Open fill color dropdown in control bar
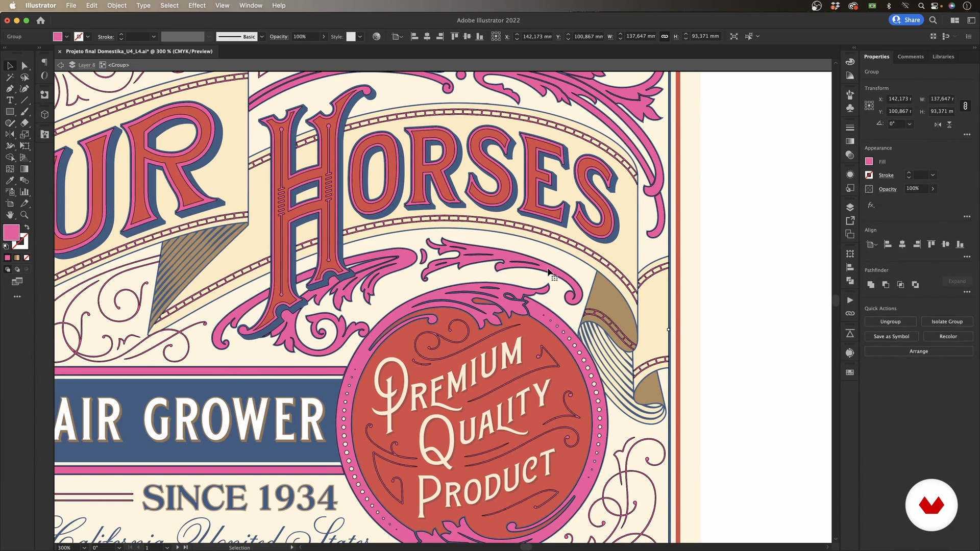 click(67, 37)
